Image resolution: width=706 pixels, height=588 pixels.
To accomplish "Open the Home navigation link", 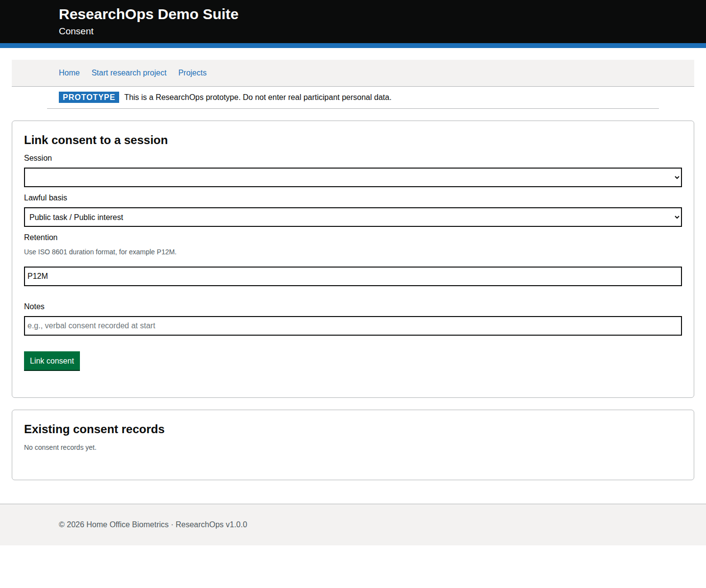I will (x=69, y=73).
